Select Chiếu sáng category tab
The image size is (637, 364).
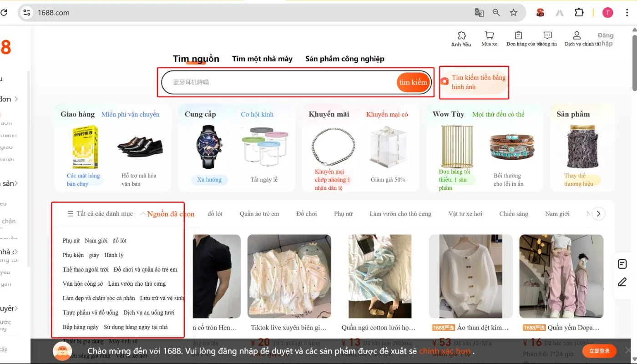[514, 214]
